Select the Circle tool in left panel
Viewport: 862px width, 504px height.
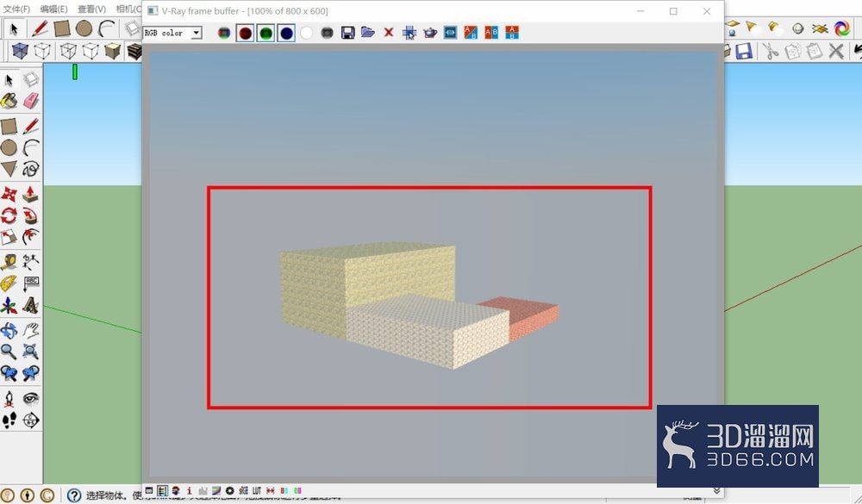[9, 147]
